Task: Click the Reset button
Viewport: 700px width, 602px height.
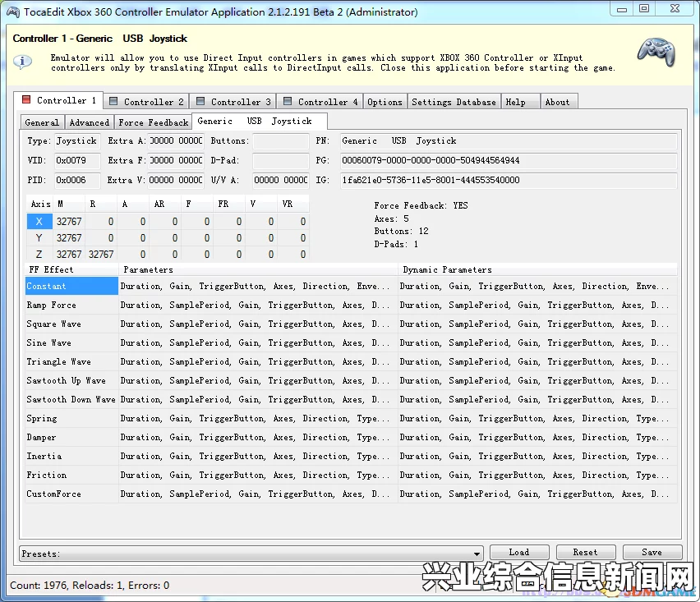Action: (x=585, y=553)
